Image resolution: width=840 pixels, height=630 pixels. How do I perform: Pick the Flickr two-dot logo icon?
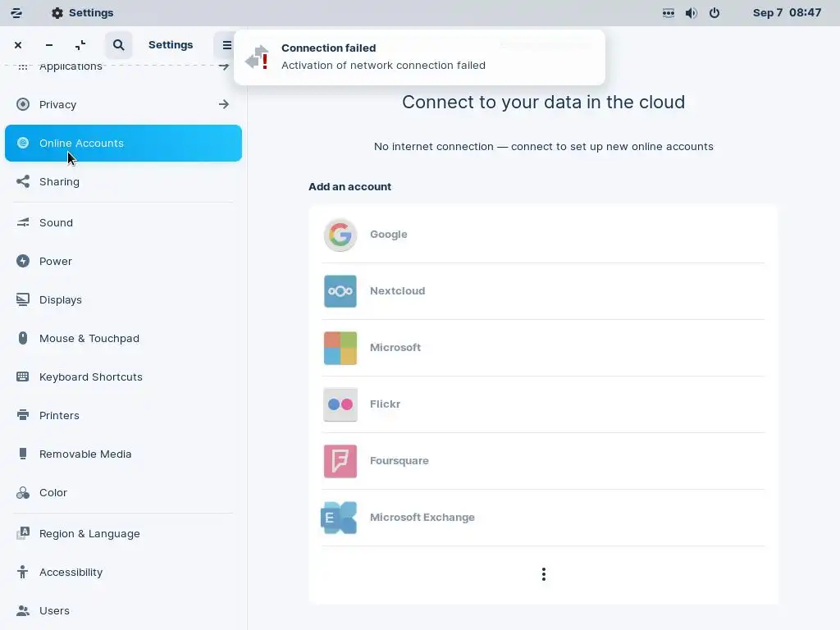pos(340,404)
